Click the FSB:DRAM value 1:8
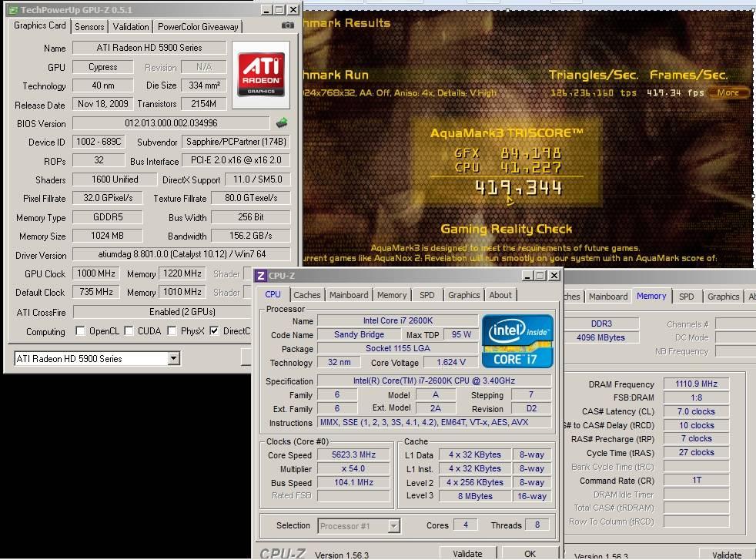This screenshot has height=560, width=756. (x=696, y=397)
